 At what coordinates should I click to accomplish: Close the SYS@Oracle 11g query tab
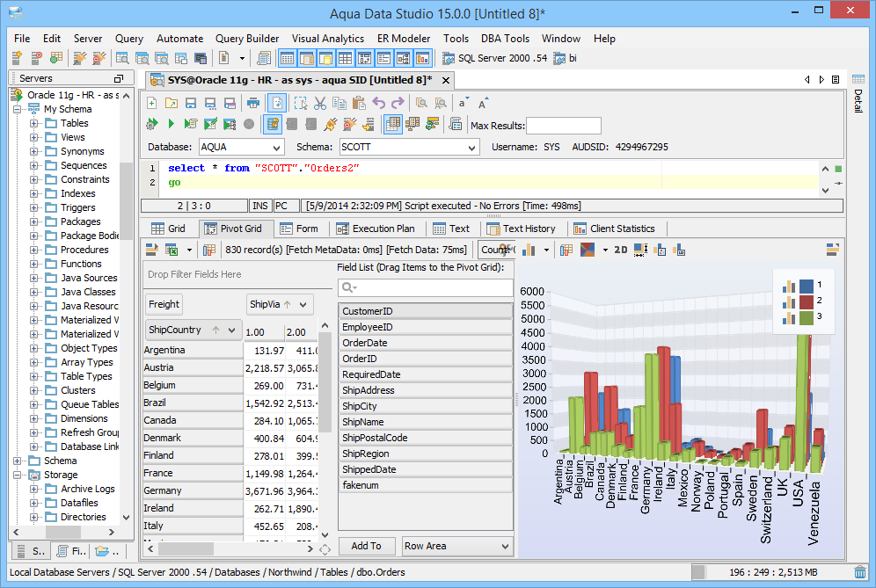coord(446,80)
